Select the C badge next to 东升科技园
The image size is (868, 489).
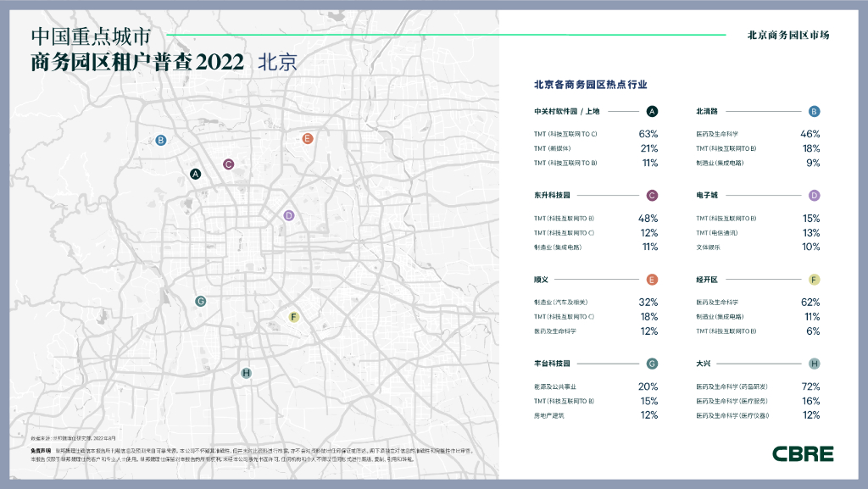(652, 195)
